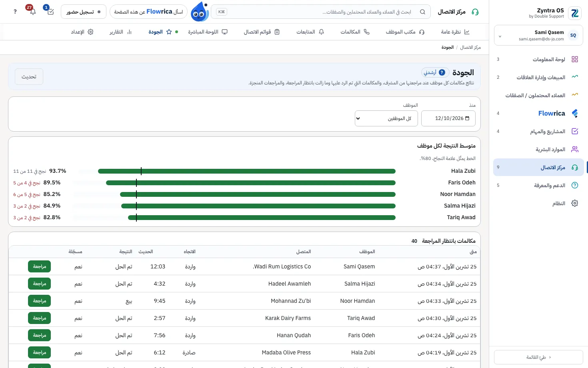The height and width of the screenshot is (368, 588).
Task: Open الموارد البشرية in sidebar
Action: [538, 149]
